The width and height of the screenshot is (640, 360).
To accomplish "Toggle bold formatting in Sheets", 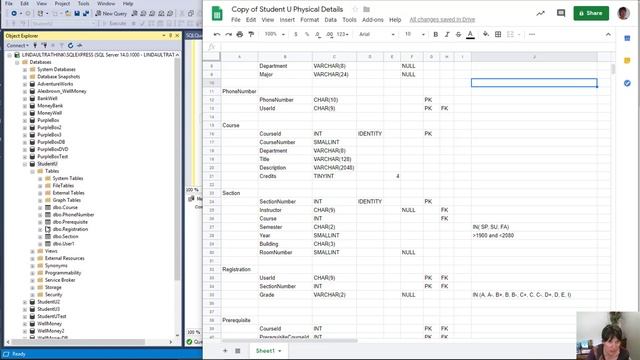I will tap(436, 34).
